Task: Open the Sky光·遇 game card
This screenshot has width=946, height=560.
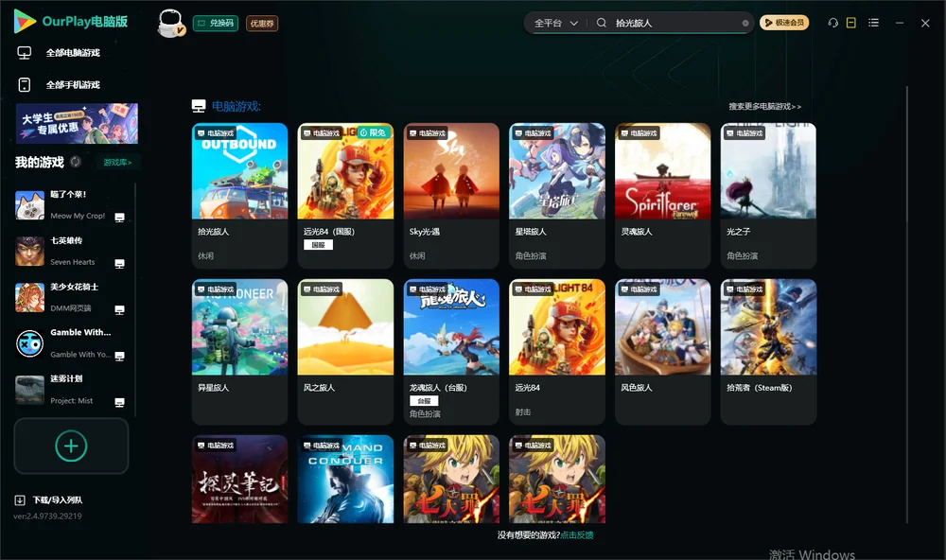Action: tap(451, 196)
